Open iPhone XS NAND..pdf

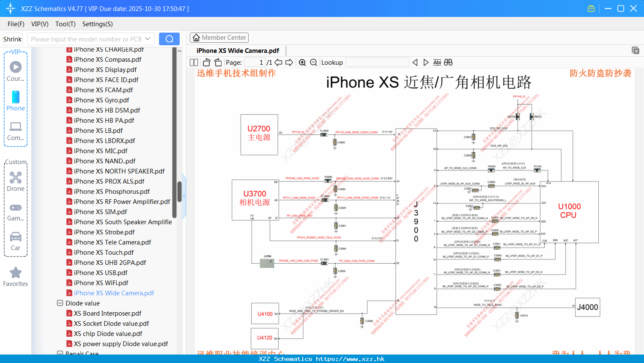coord(104,161)
